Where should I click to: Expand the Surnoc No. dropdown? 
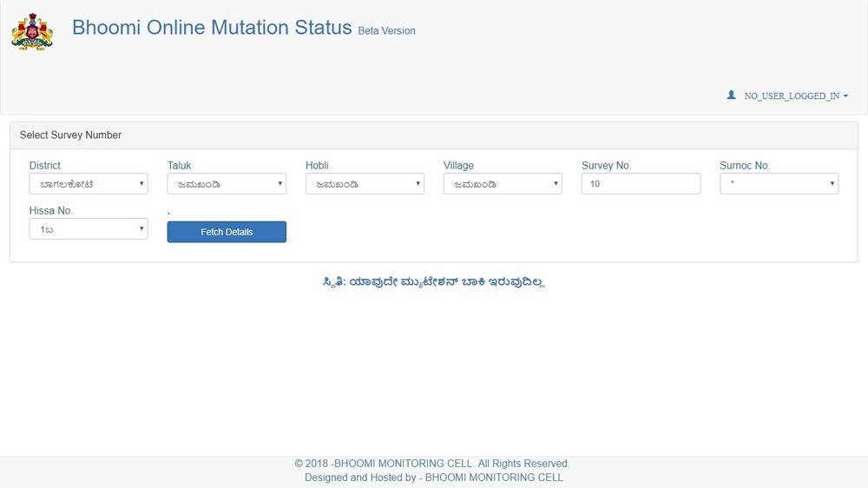pyautogui.click(x=779, y=184)
